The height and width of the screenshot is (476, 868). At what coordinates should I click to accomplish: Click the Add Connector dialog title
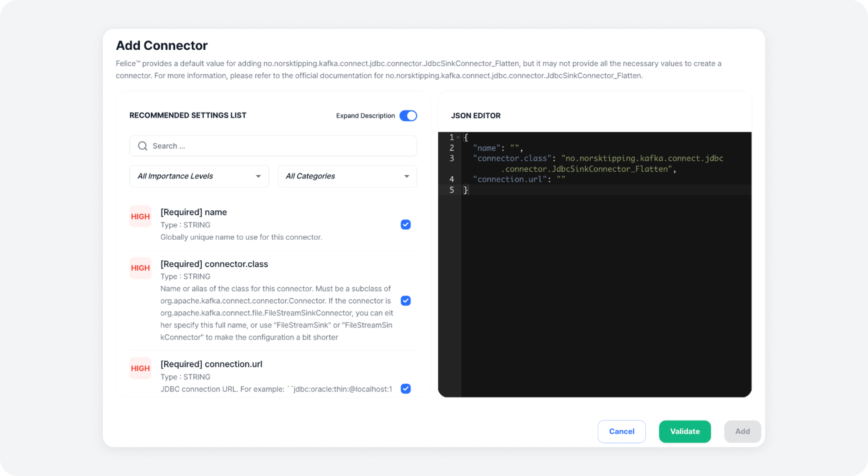[x=162, y=45]
